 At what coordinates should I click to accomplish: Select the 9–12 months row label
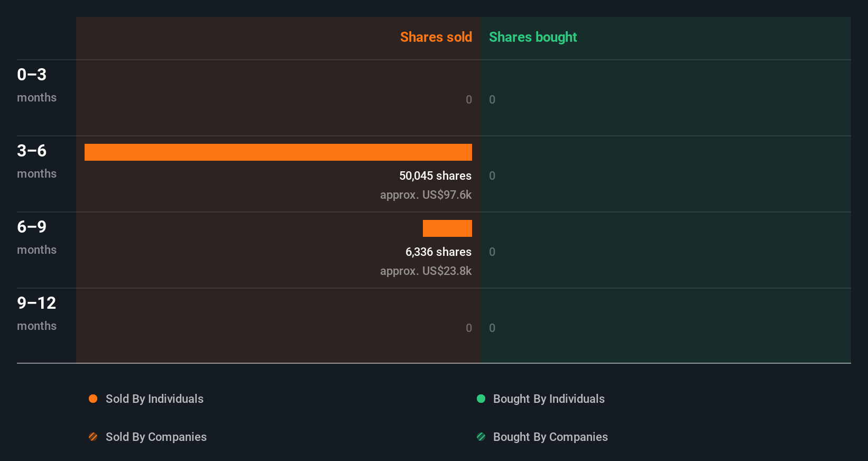[36, 313]
